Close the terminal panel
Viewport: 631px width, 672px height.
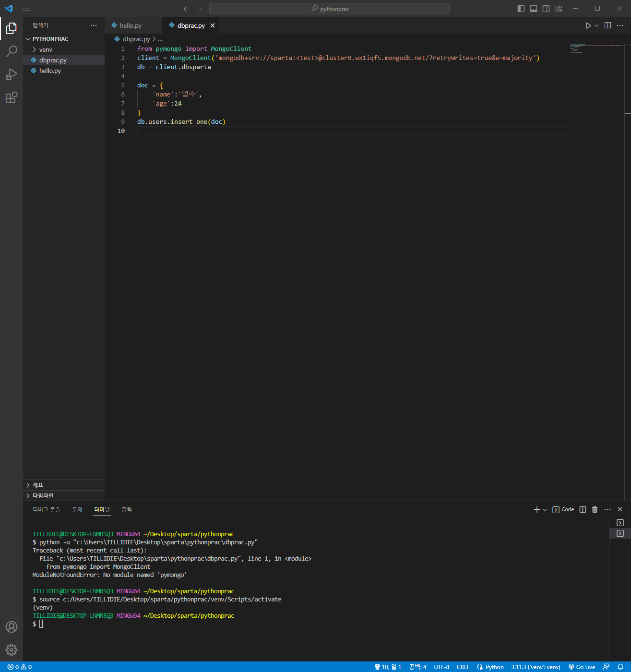point(620,510)
